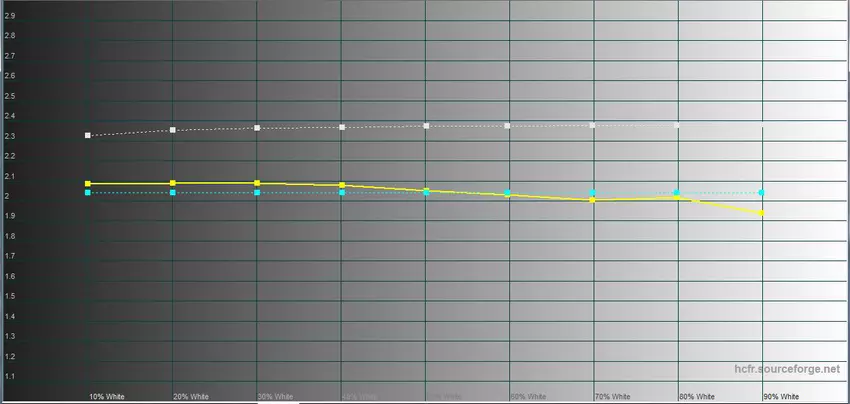Select the white marker at 50% White

click(x=425, y=126)
